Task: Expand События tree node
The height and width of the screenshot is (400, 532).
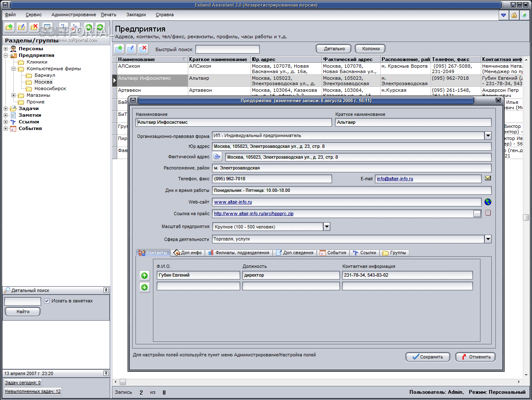Action: (x=6, y=128)
